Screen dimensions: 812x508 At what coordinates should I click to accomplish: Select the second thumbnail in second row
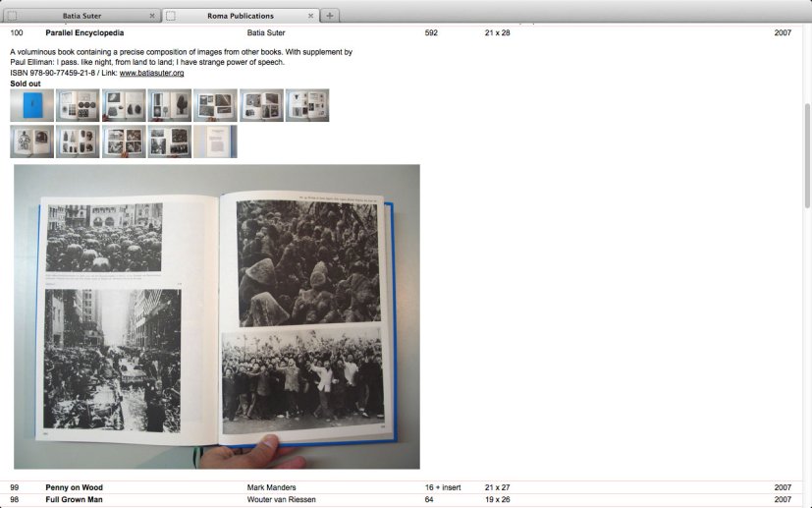(x=78, y=141)
